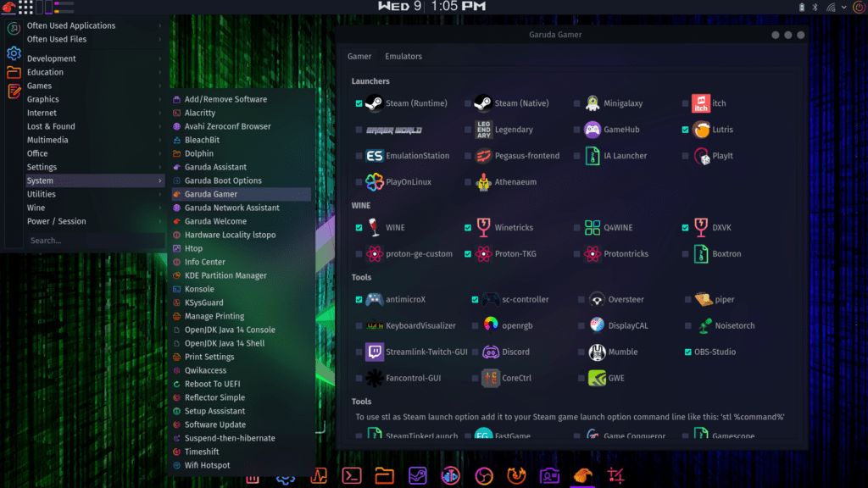Open the terminal icon in the dock
This screenshot has width=868, height=488.
(351, 476)
